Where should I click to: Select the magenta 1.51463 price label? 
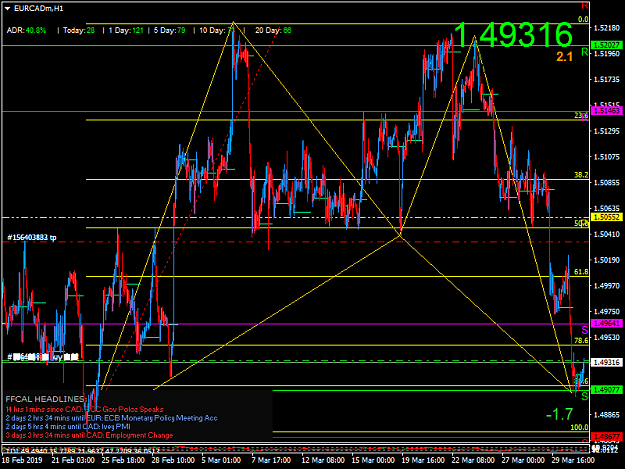(x=606, y=111)
